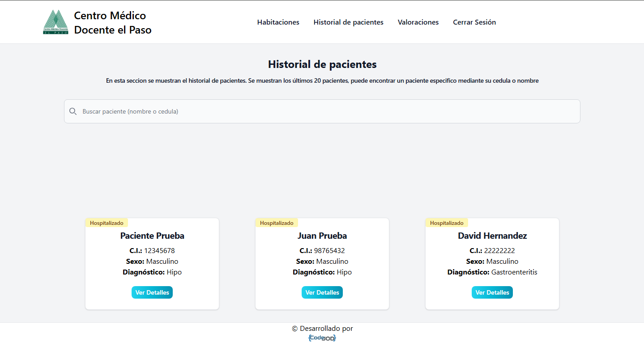Select the Hospitalizado tag on Juan Prueba
The image size is (644, 342).
(277, 223)
